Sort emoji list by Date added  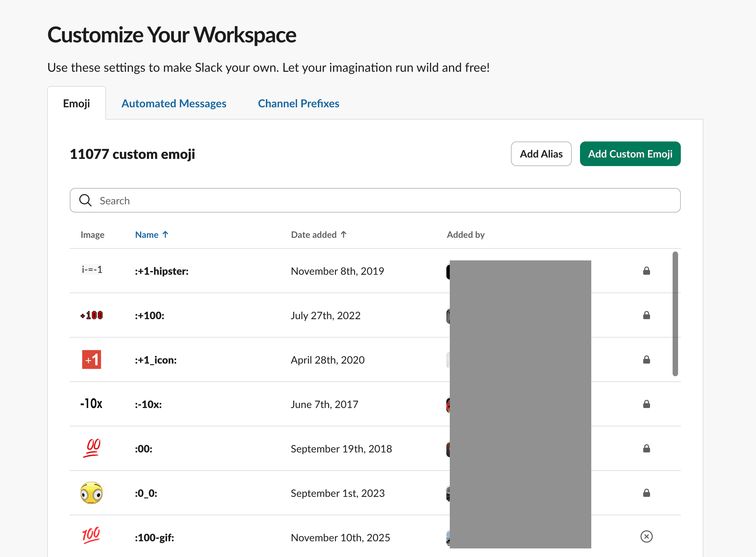(319, 234)
